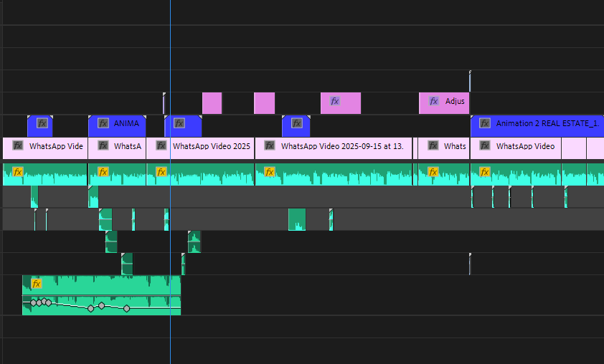The height and width of the screenshot is (364, 604).
Task: Select the 'ANIMA' blue graphics clip
Action: (117, 126)
